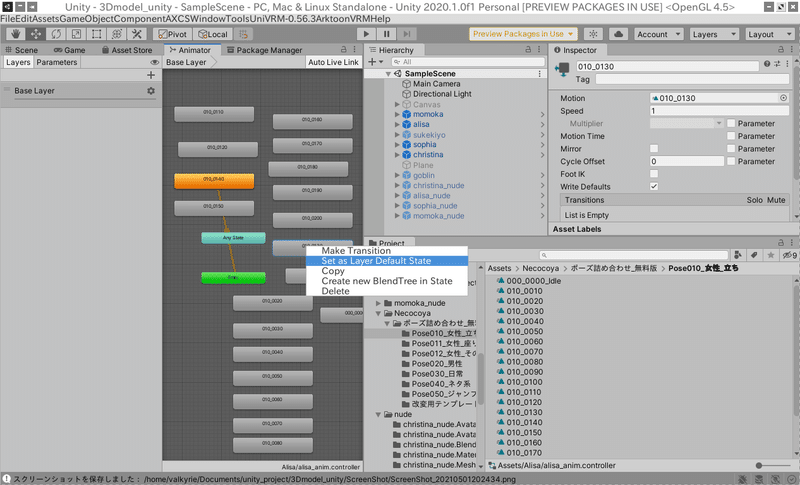Open the Inspector component kebab menu
Image resolution: width=800 pixels, height=485 pixels.
coord(787,64)
